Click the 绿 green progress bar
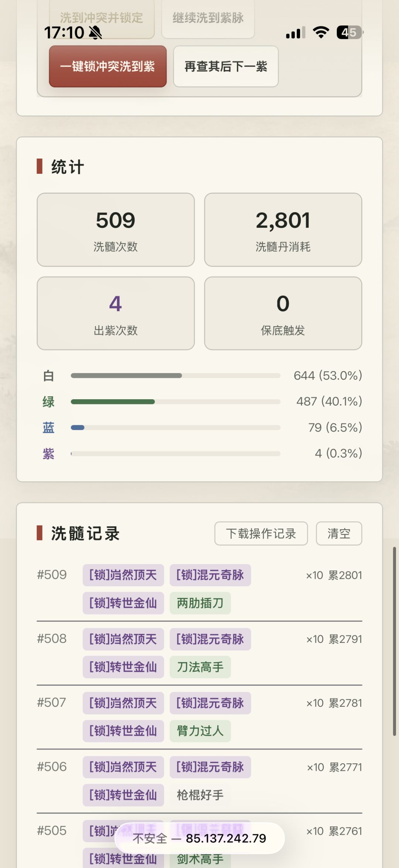The height and width of the screenshot is (868, 399). click(175, 401)
